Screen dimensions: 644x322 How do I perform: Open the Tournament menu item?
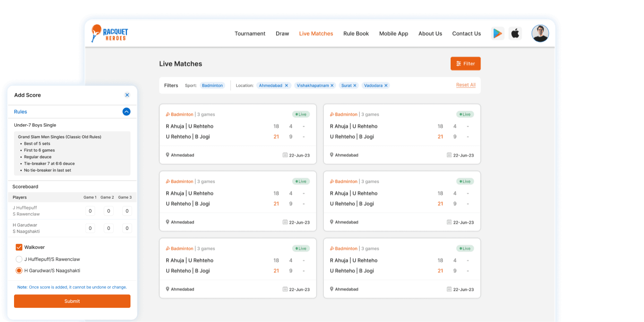tap(250, 34)
